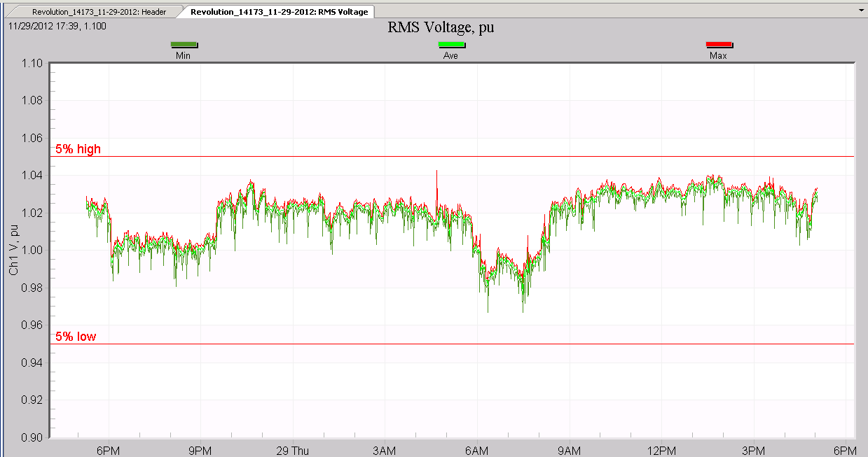Open the tab list dropdown arrow

pyautogui.click(x=861, y=11)
